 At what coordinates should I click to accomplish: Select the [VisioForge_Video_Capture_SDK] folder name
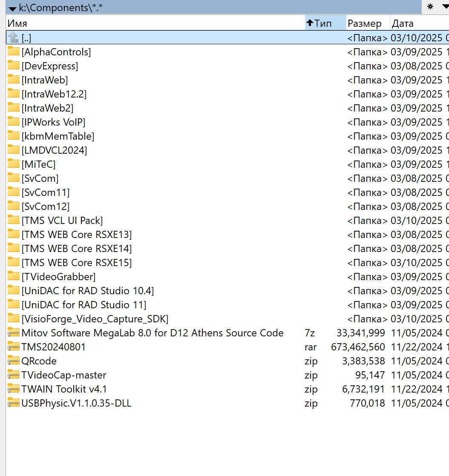pos(95,319)
